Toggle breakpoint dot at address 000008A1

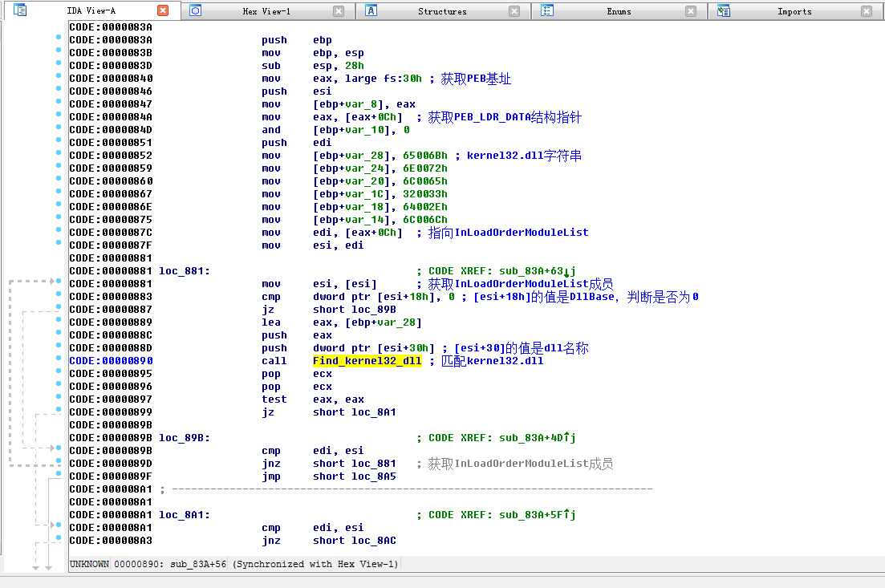click(58, 525)
